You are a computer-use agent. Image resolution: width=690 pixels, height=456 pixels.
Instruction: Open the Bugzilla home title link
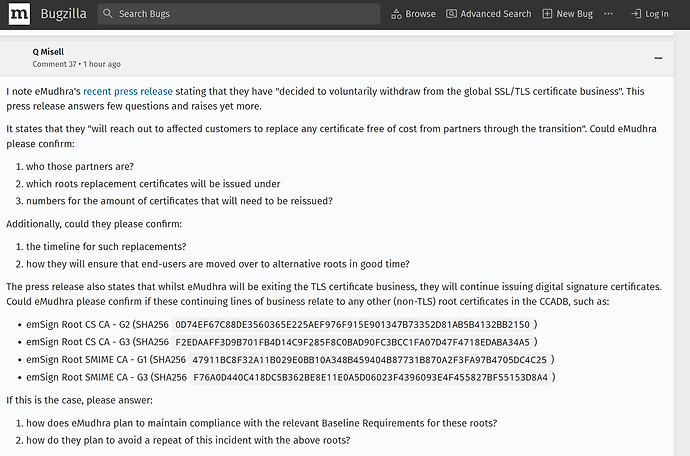click(x=63, y=14)
